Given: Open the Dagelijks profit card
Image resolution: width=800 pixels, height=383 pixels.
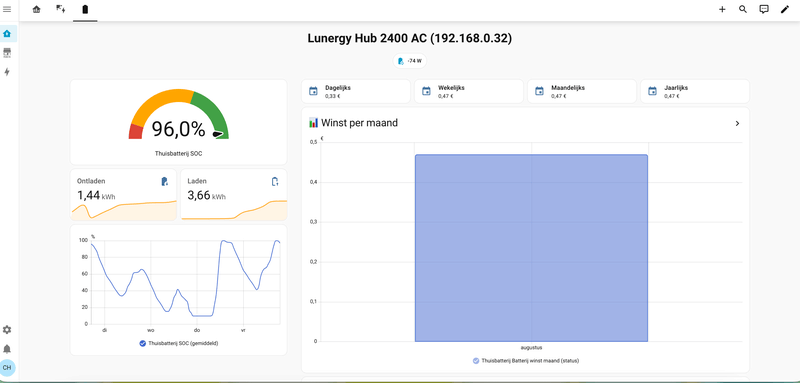Looking at the screenshot, I should click(356, 91).
